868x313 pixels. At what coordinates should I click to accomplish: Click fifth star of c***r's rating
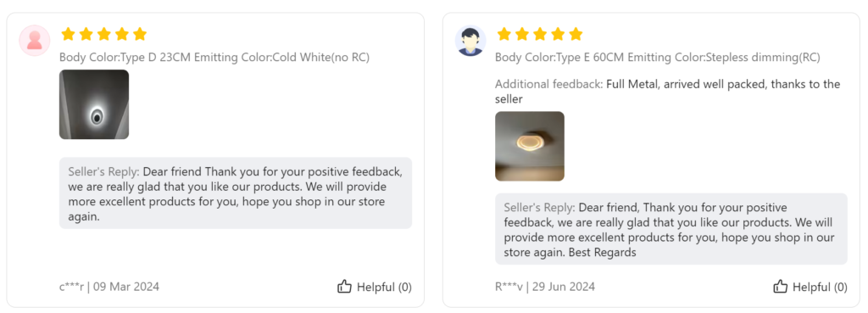140,34
